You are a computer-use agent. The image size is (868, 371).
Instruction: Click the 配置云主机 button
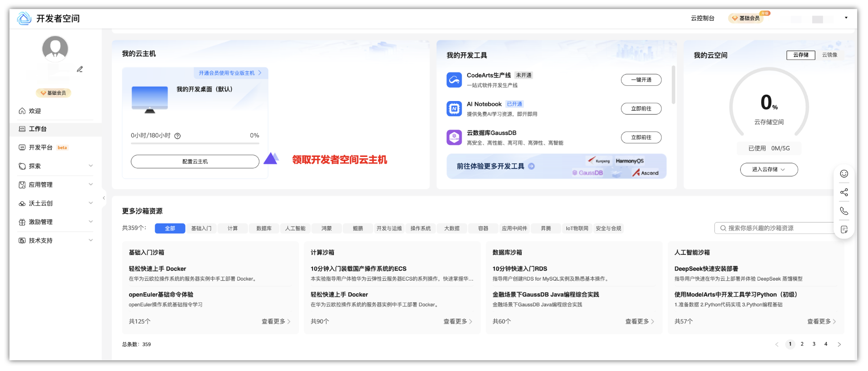click(195, 161)
